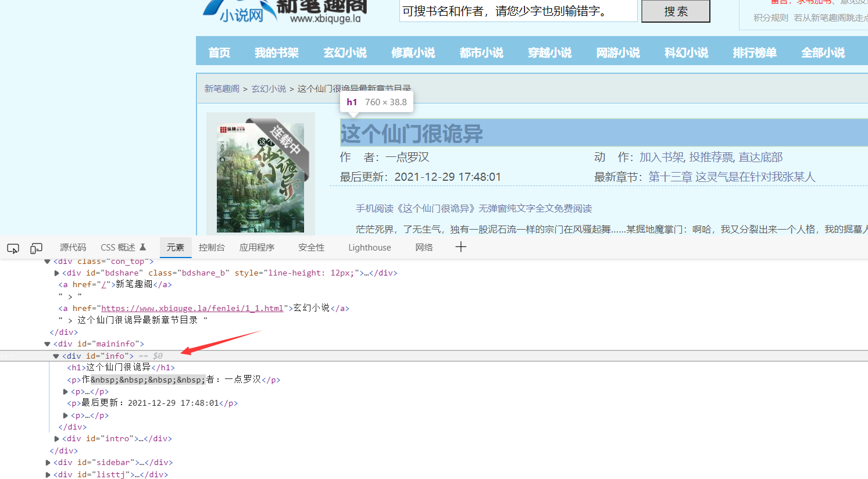Open 排行榜单 page

(x=755, y=53)
